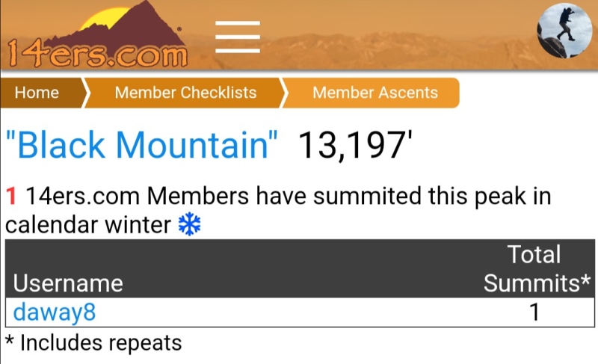Go to the Home breadcrumb
Viewport: 598px width, 364px height.
(x=37, y=93)
